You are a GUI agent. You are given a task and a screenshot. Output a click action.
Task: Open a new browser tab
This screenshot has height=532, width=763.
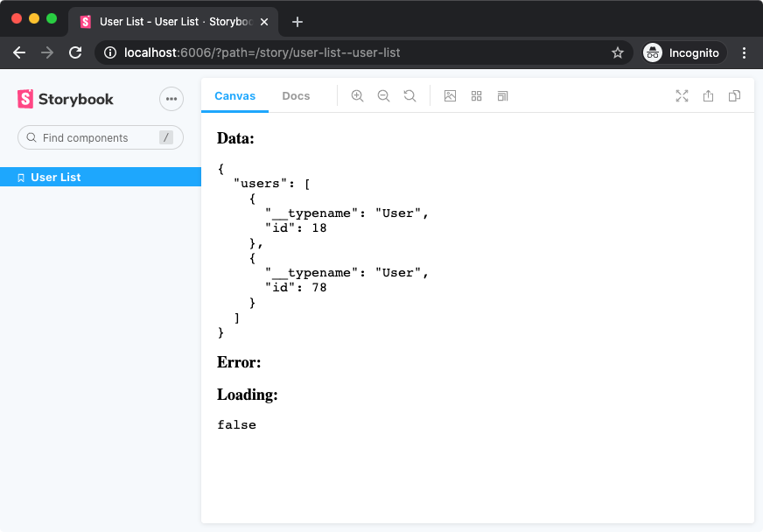point(297,22)
